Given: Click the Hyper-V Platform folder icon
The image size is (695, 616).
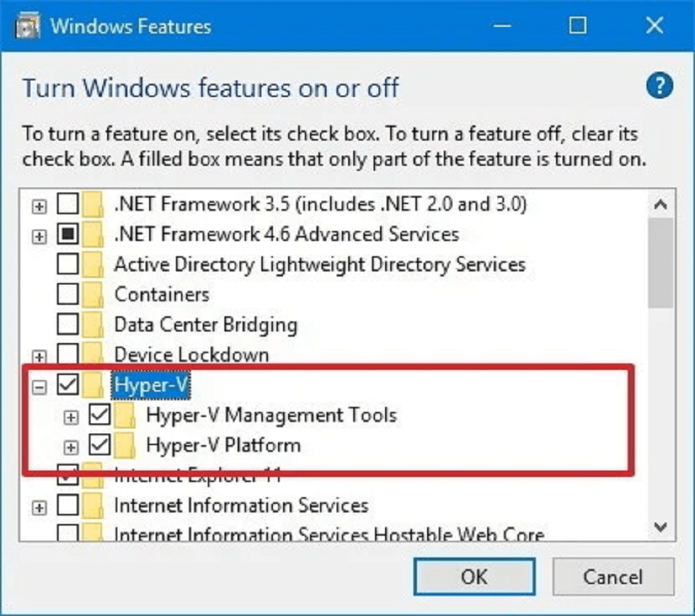Looking at the screenshot, I should pos(125,445).
